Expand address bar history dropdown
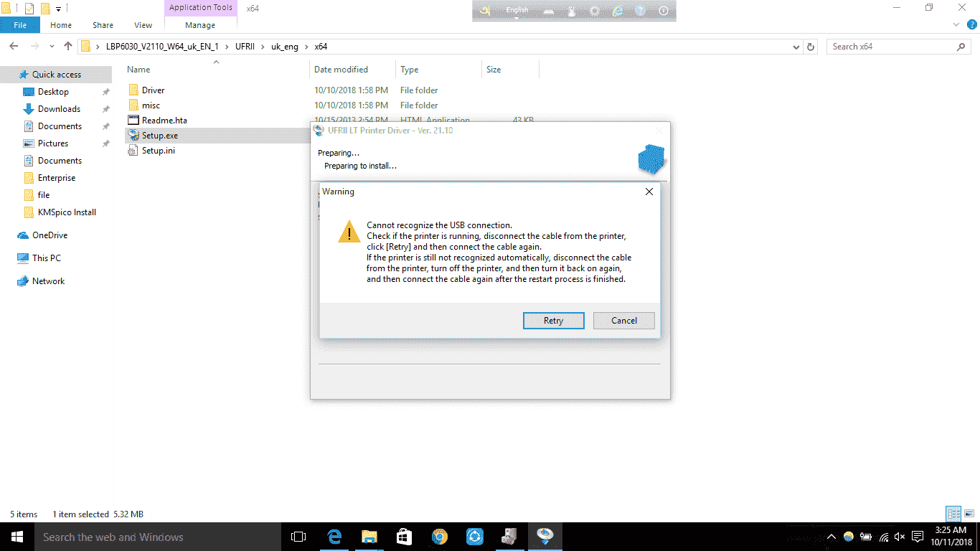980x551 pixels. point(796,47)
